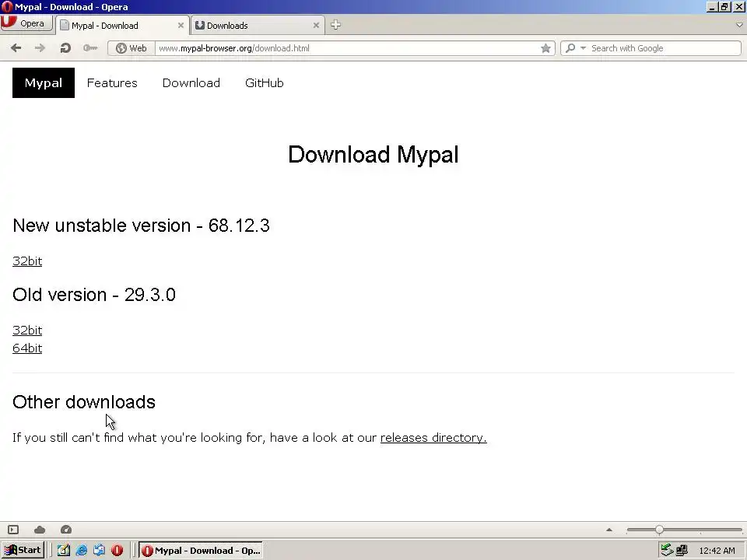The image size is (747, 560).
Task: Open the password wand key icon
Action: [x=90, y=48]
